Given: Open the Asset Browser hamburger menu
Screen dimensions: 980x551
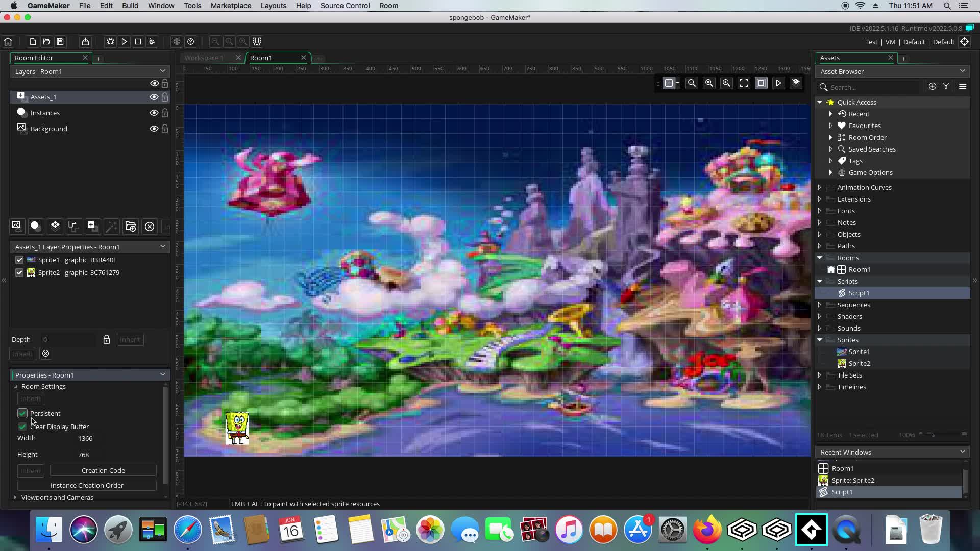Looking at the screenshot, I should pyautogui.click(x=963, y=86).
